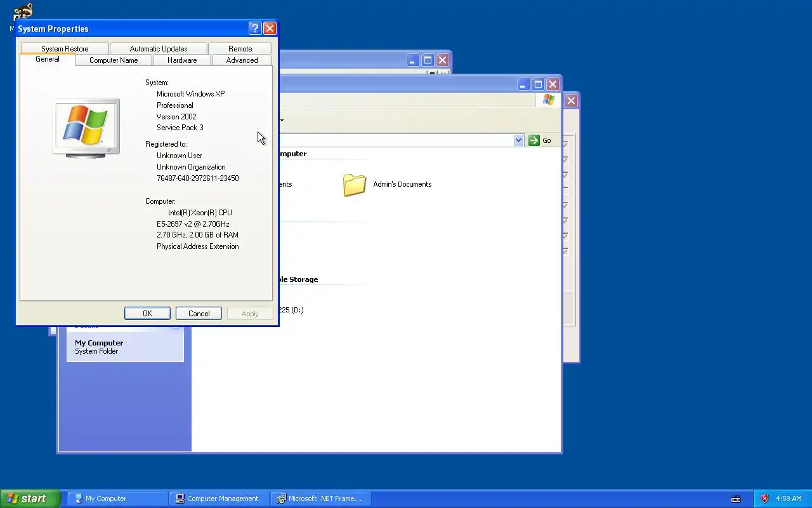The width and height of the screenshot is (812, 508).
Task: Click 'My Computer' in the details pane
Action: coord(99,343)
